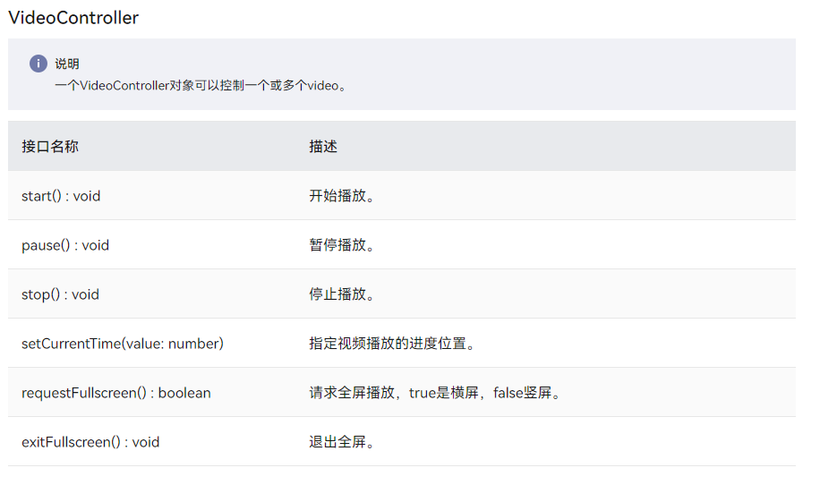Click the 指定视频播放的进度位置 description

click(392, 344)
